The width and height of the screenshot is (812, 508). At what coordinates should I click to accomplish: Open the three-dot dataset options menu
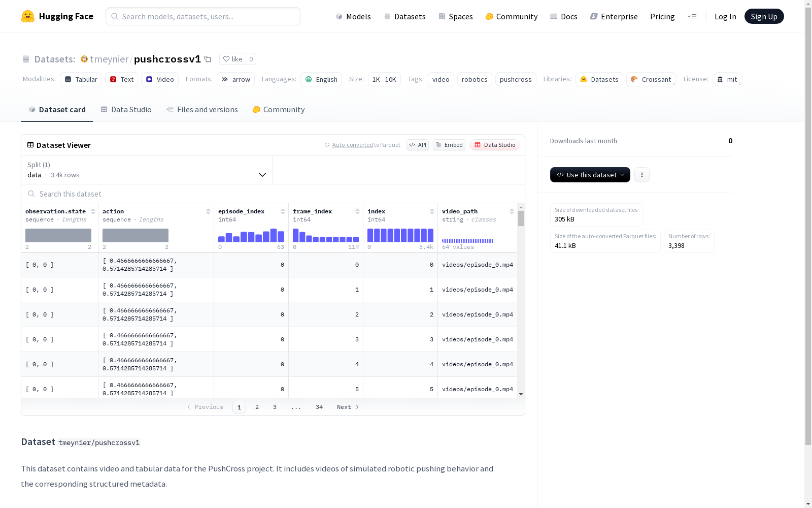tap(642, 175)
